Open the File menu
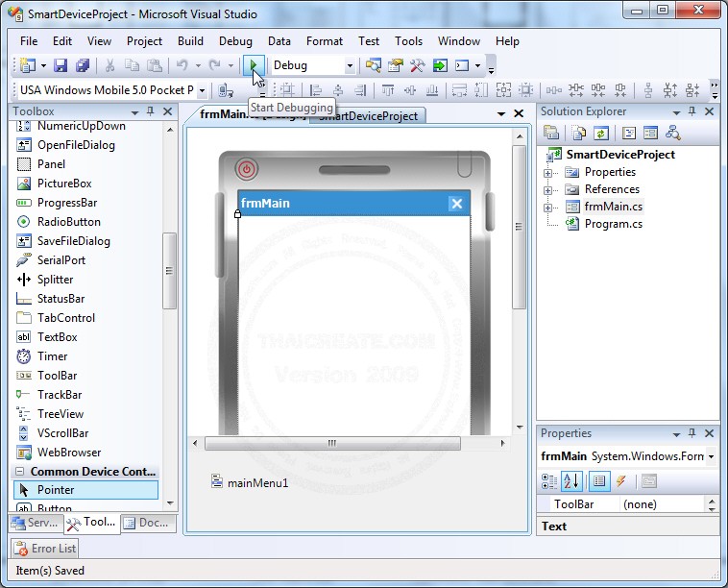Screen dimensions: 728x588 [x=29, y=41]
